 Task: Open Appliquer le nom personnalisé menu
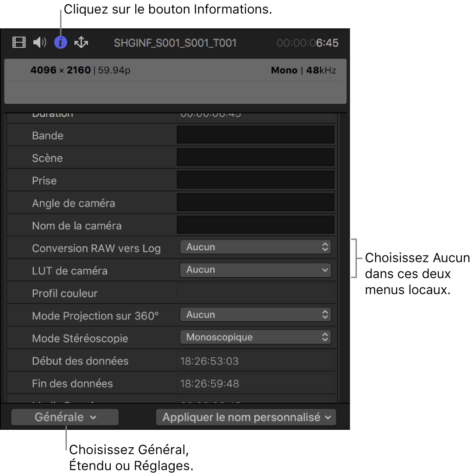246,417
